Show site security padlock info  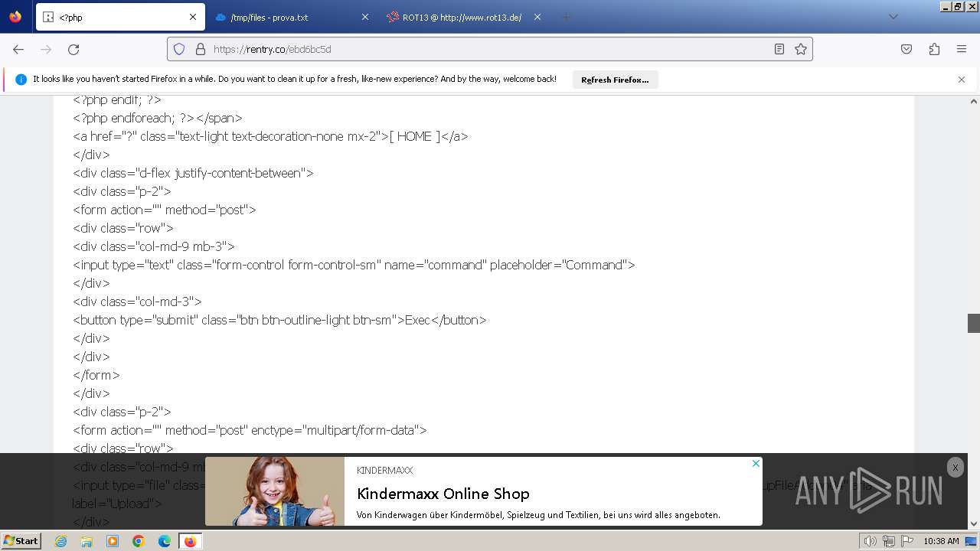click(x=201, y=49)
